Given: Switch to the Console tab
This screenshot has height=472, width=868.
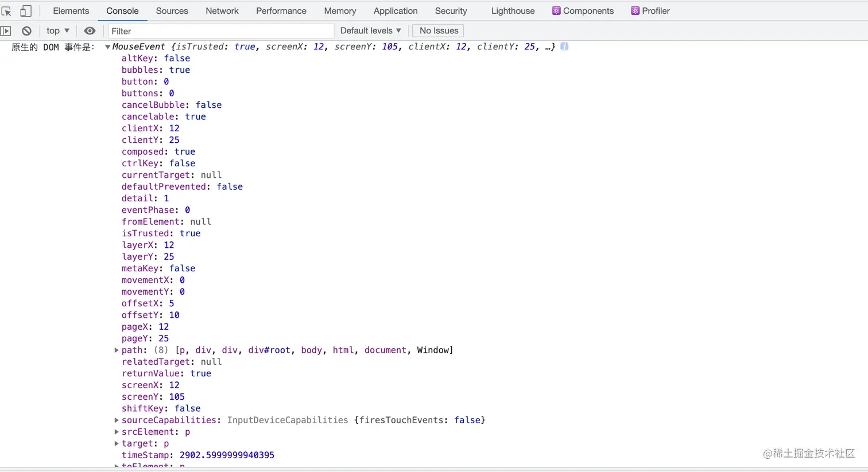Looking at the screenshot, I should tap(122, 11).
